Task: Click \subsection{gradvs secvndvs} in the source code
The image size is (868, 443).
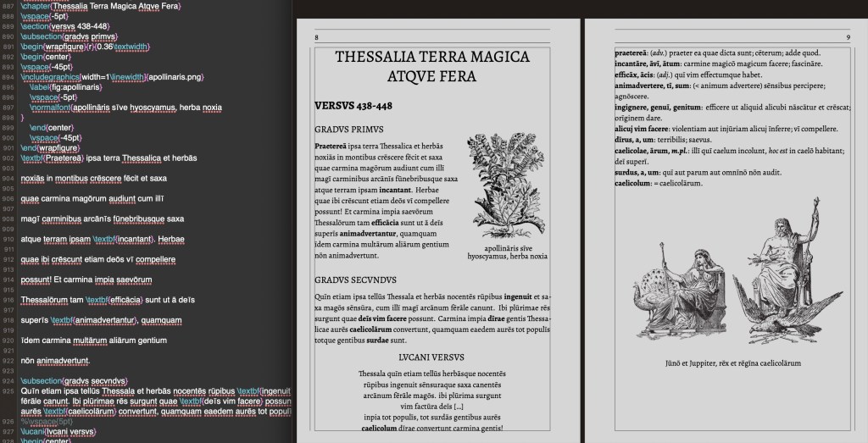Action: [75, 381]
